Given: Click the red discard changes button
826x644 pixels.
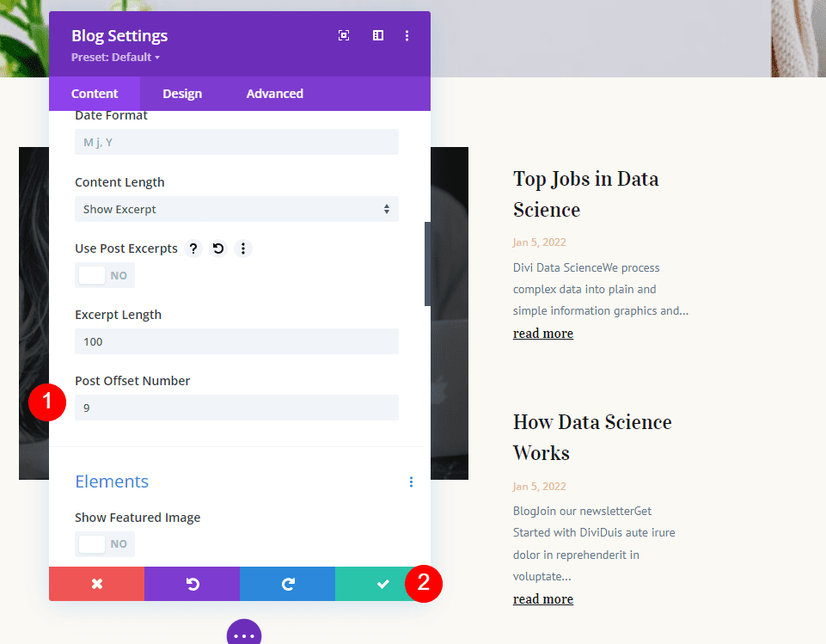Looking at the screenshot, I should [96, 584].
